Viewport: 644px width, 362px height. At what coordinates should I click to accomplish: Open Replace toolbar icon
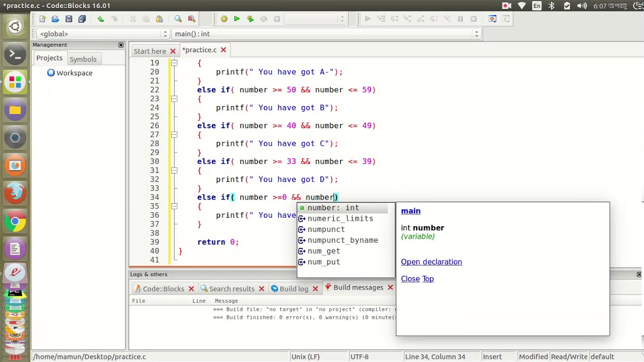coord(191,19)
